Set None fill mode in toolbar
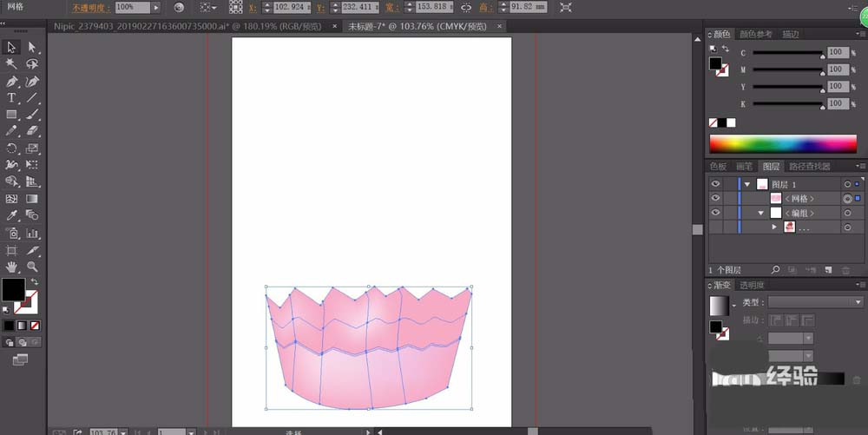The height and width of the screenshot is (435, 868). [x=35, y=326]
